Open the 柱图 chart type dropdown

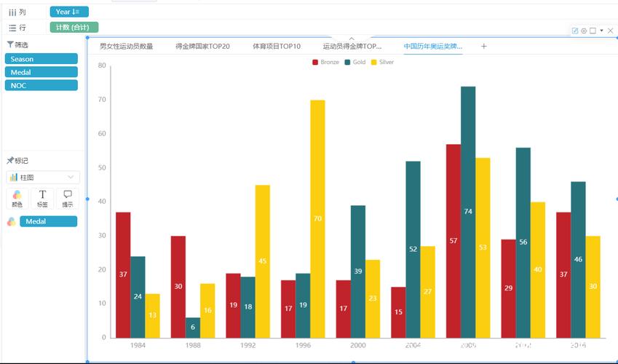[42, 178]
